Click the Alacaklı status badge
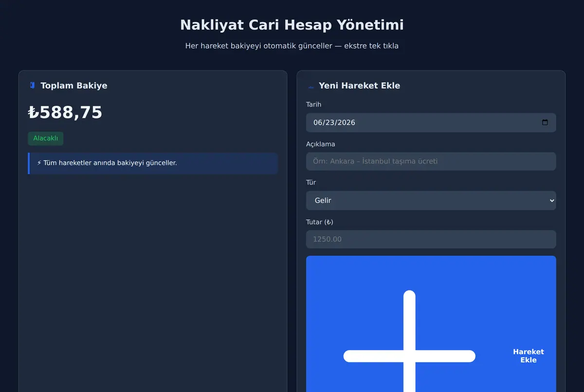 click(46, 139)
